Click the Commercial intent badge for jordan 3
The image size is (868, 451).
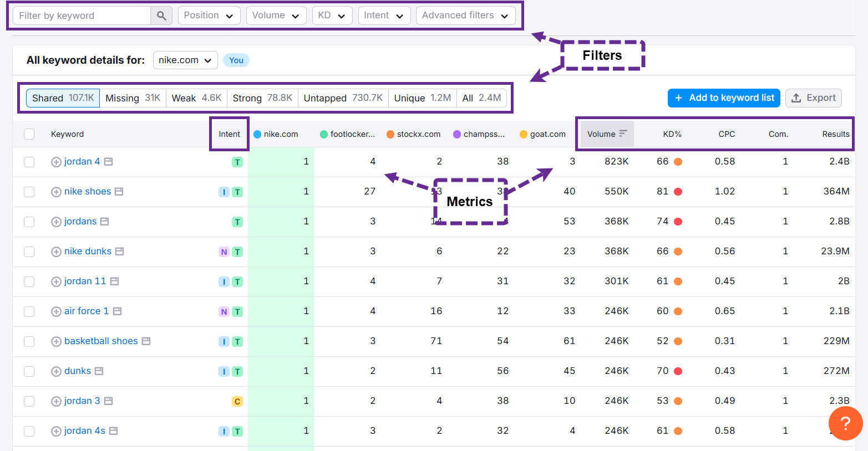(237, 401)
